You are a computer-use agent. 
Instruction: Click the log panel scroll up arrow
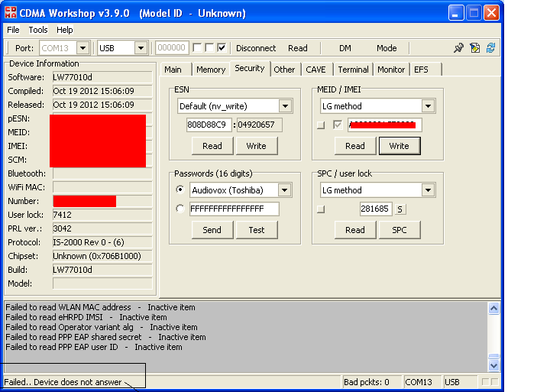pos(493,309)
